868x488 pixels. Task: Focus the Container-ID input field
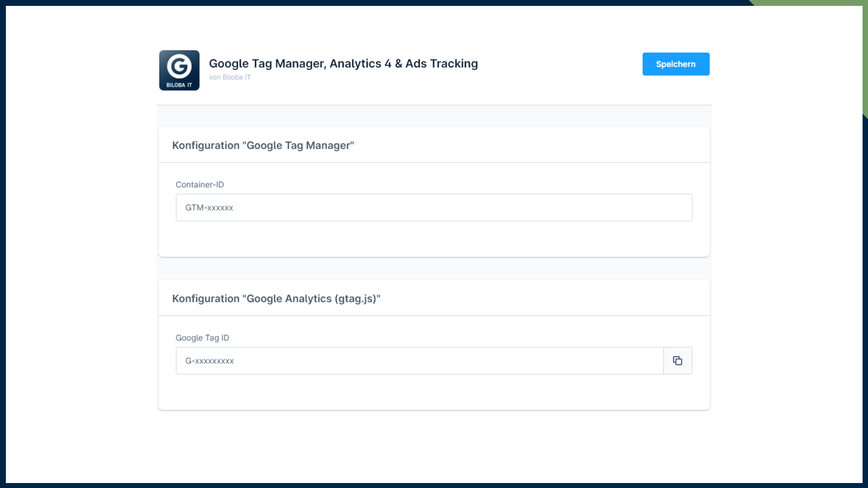(x=434, y=207)
